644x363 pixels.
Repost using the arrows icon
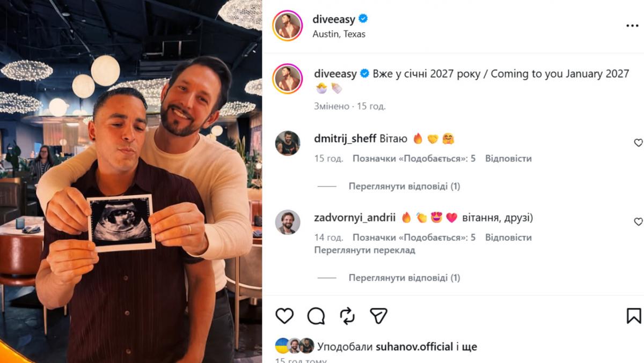(348, 316)
